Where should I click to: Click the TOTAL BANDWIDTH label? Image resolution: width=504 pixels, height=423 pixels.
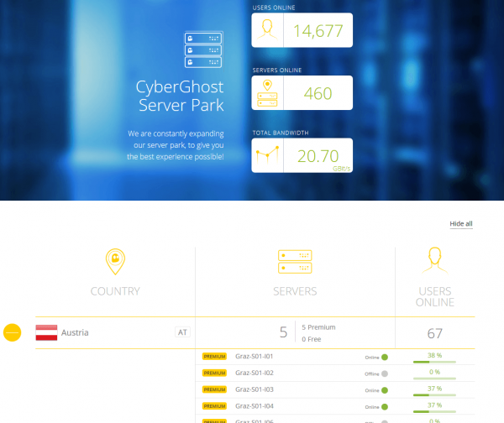pyautogui.click(x=281, y=133)
